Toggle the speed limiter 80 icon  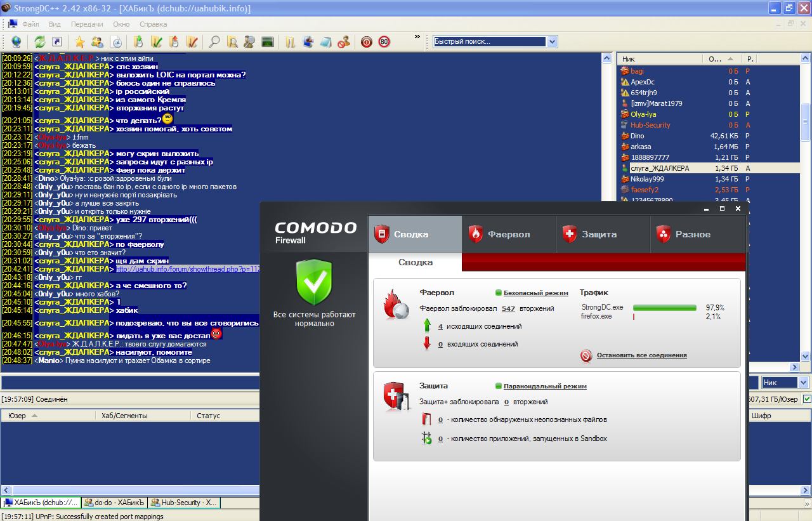[384, 42]
